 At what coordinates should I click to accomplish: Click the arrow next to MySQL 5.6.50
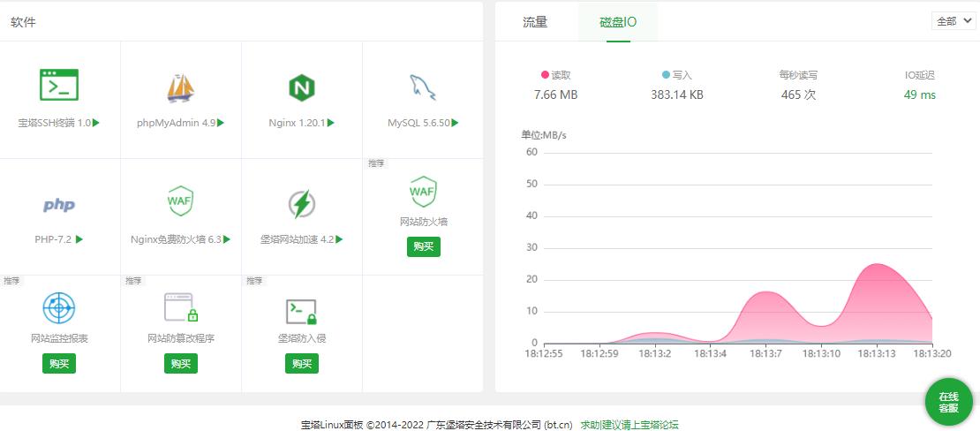(x=455, y=123)
